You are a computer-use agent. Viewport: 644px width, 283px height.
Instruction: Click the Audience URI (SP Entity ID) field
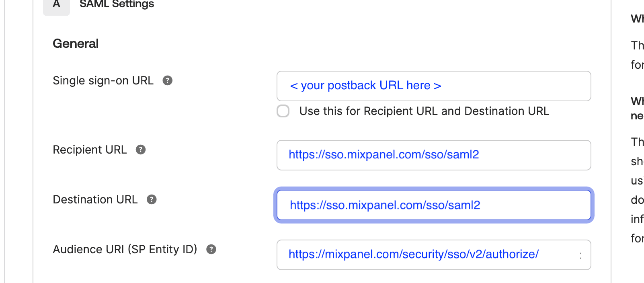pyautogui.click(x=433, y=254)
